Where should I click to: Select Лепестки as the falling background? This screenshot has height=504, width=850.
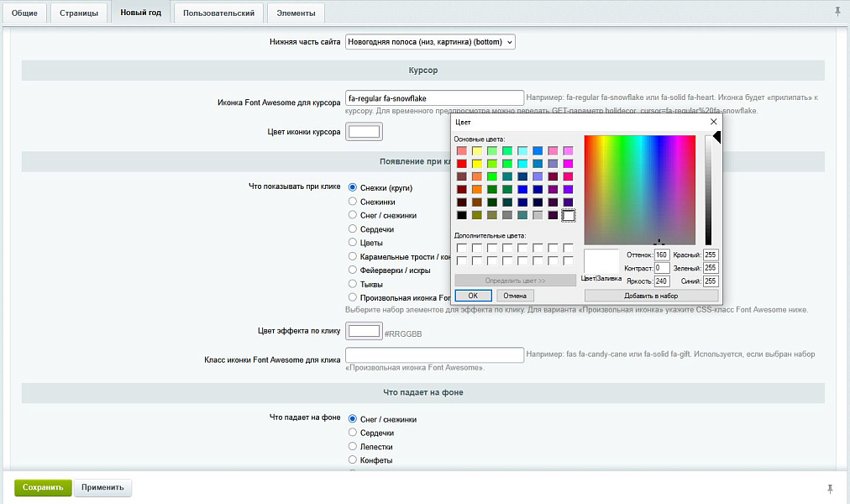(353, 447)
